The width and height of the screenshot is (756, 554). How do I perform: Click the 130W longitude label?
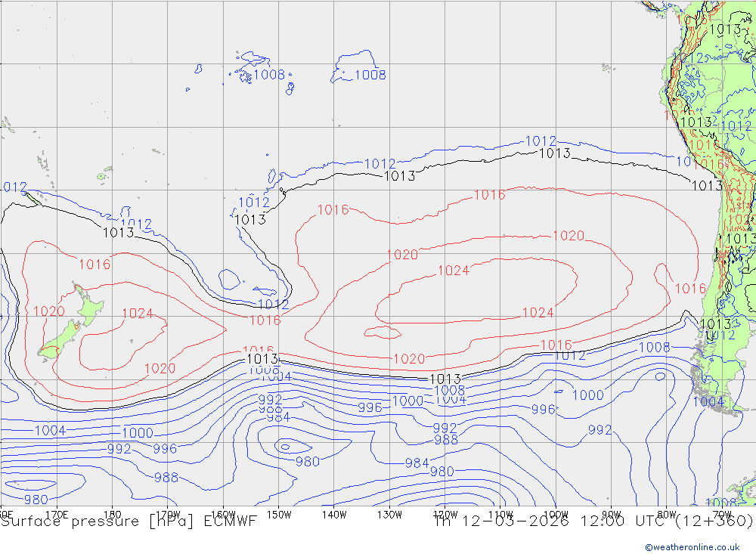[389, 515]
